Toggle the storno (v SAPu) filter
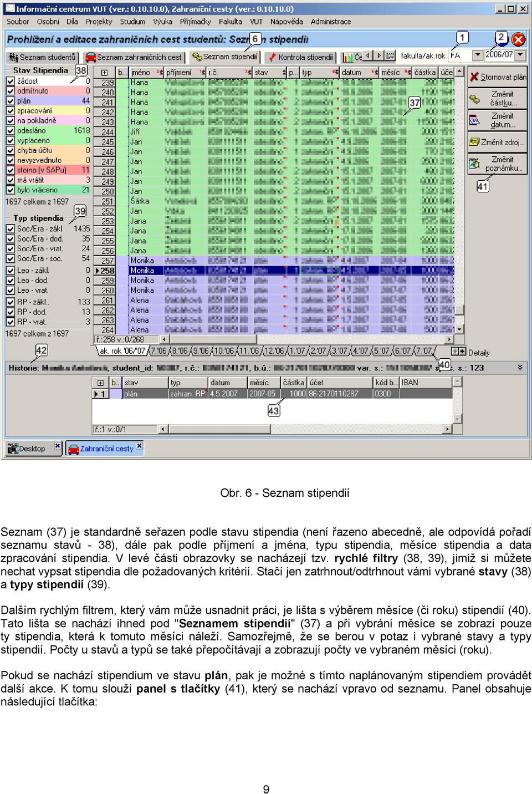This screenshot has height=794, width=532. tap(11, 170)
